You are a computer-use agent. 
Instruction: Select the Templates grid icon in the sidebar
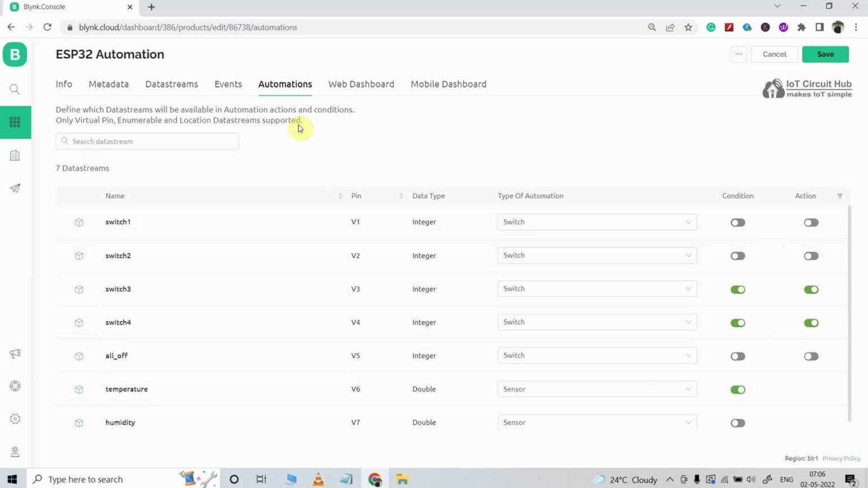click(15, 122)
